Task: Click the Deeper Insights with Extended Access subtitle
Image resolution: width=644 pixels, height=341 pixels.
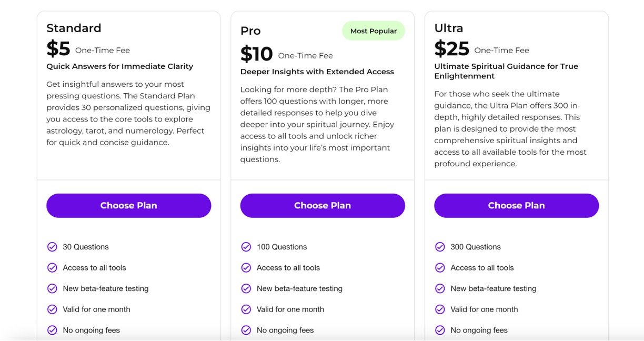Action: [317, 72]
